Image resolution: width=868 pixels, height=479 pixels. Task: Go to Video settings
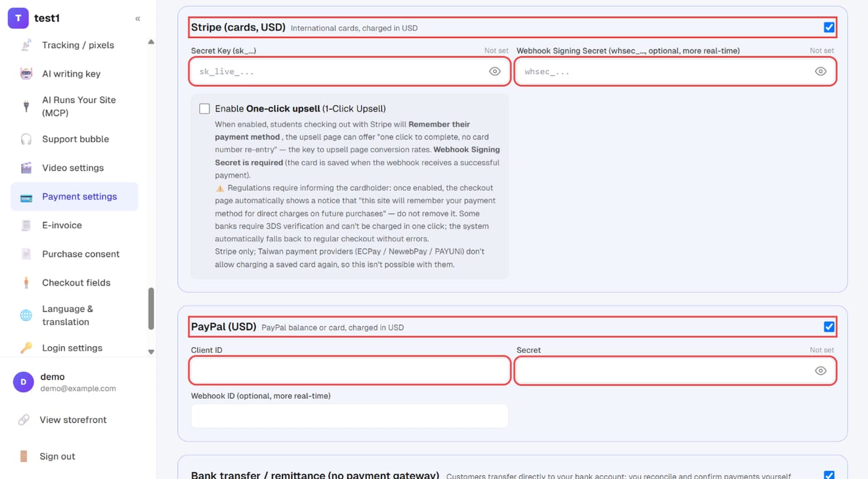pyautogui.click(x=74, y=168)
